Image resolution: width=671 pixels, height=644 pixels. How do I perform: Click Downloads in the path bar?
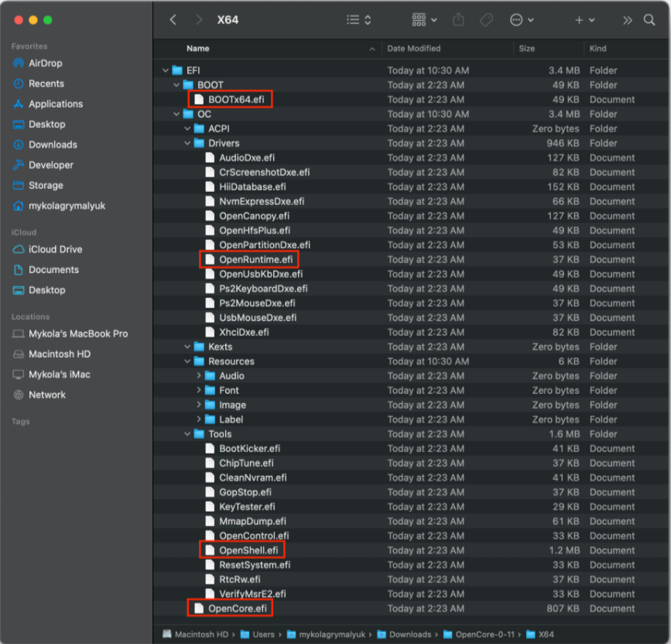coord(409,634)
